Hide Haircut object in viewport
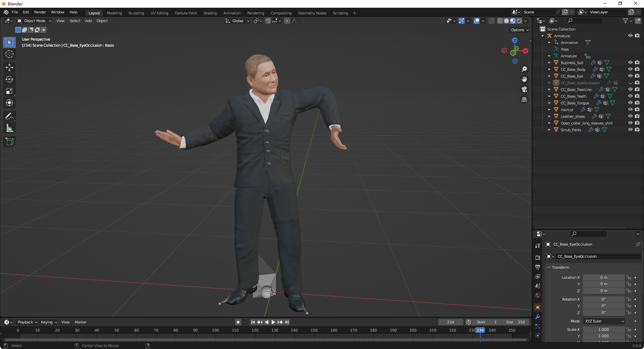Screen dimensions: 644x349 [630, 109]
